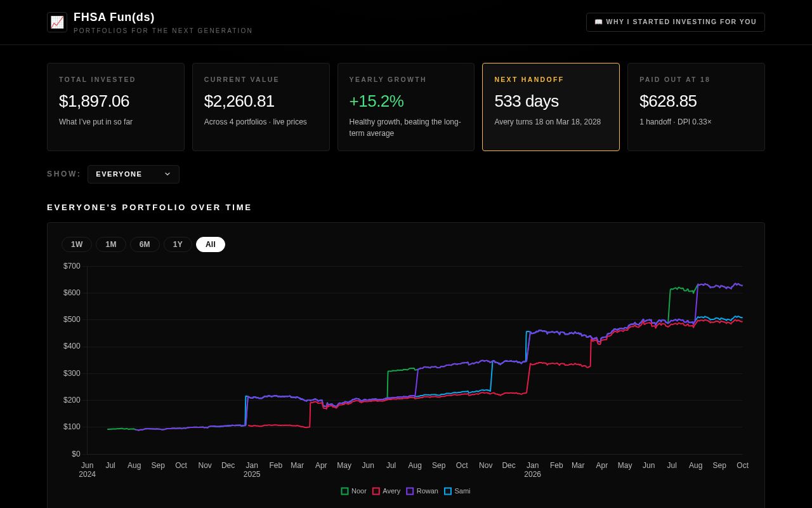Click the $628.85 paid out amount
Image resolution: width=812 pixels, height=508 pixels.
pyautogui.click(x=668, y=101)
